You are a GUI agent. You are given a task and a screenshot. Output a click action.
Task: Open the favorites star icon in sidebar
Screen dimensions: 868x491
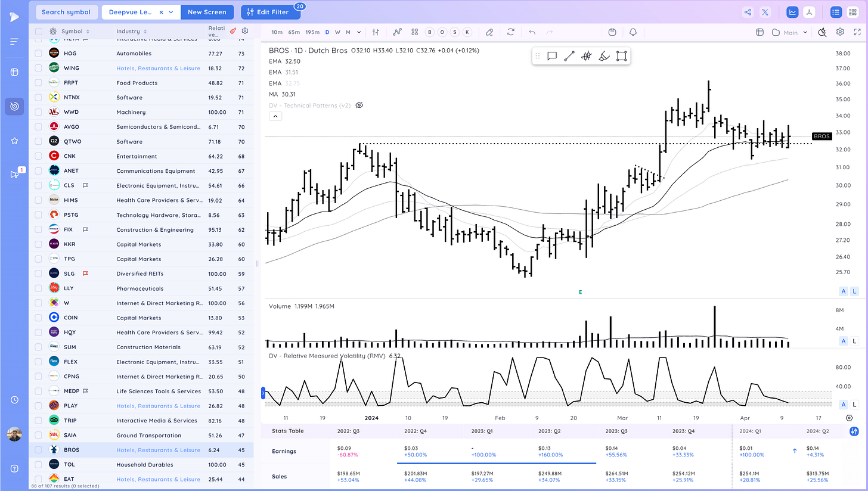pos(14,141)
